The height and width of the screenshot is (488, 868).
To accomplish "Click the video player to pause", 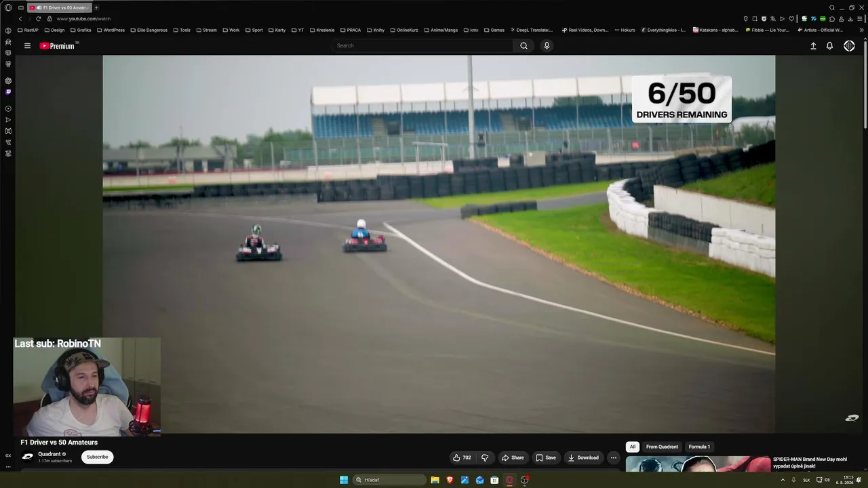I will [x=439, y=244].
